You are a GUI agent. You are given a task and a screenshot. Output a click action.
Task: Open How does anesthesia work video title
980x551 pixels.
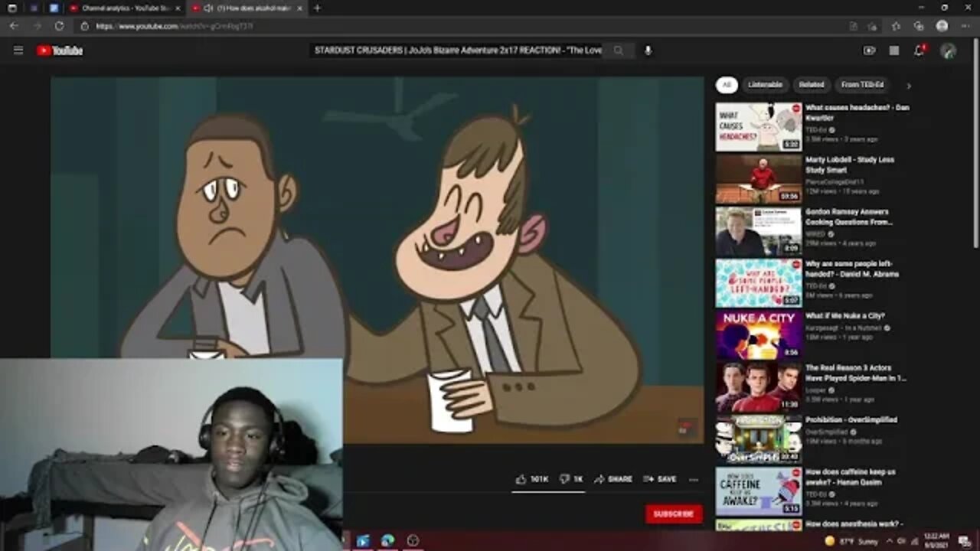tap(854, 524)
